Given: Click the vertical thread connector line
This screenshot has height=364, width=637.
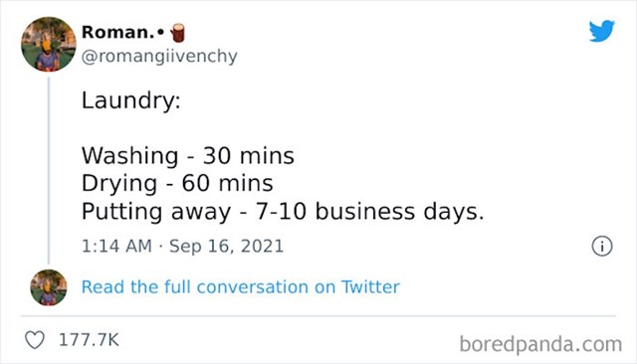Looking at the screenshot, I should [49, 170].
